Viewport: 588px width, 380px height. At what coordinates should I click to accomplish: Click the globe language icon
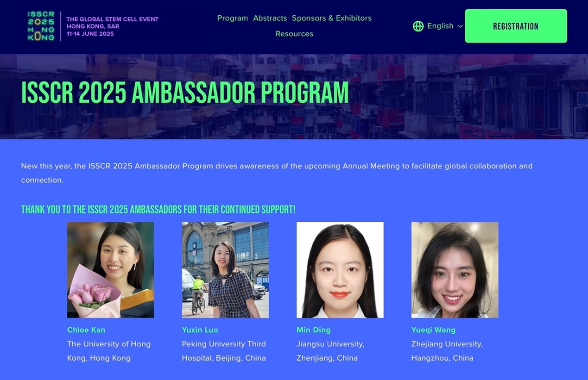418,26
